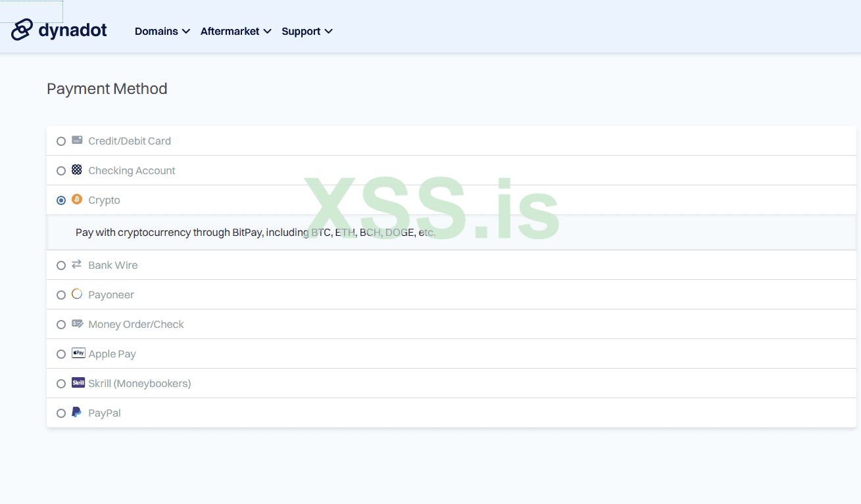Screen dimensions: 861x504
Task: Choose the Payoneer radio button
Action: coord(61,295)
